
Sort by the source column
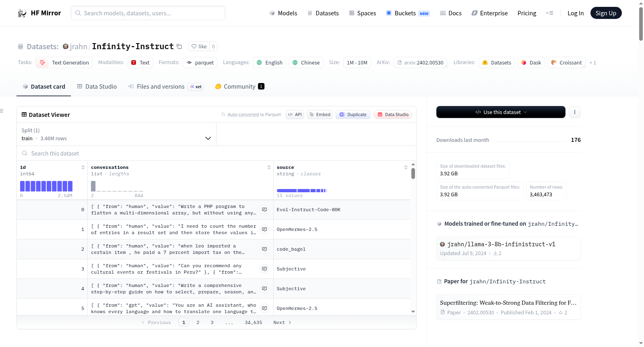tap(406, 167)
